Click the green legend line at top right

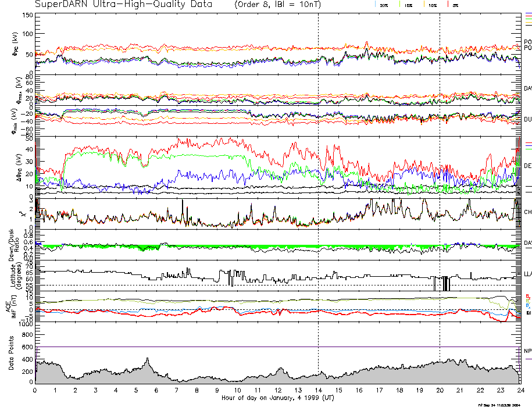[x=528, y=19]
